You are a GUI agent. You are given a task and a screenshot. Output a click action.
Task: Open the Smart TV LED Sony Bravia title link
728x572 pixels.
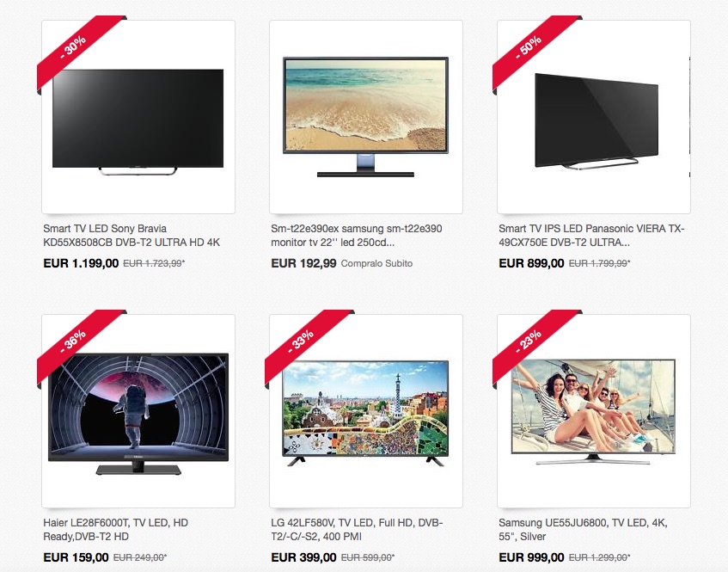pyautogui.click(x=132, y=236)
